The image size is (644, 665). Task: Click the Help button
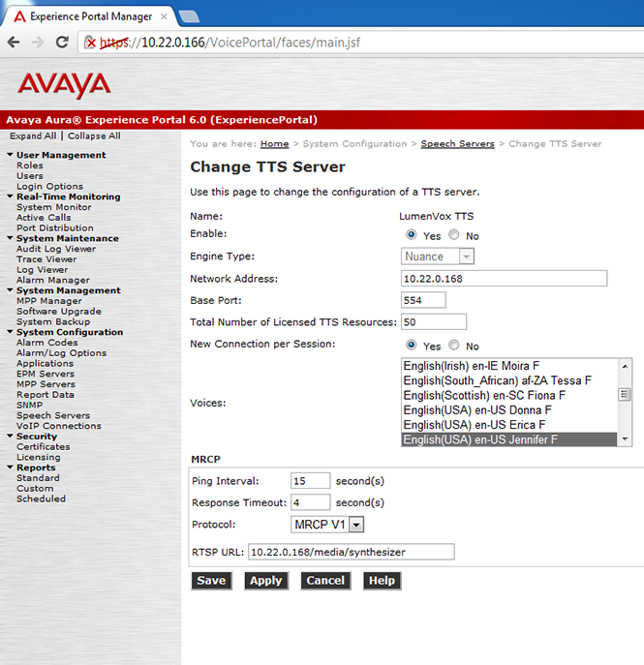click(x=382, y=580)
